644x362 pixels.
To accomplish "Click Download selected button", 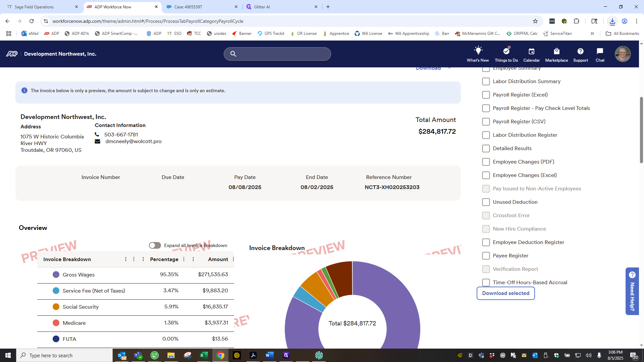I will click(506, 293).
